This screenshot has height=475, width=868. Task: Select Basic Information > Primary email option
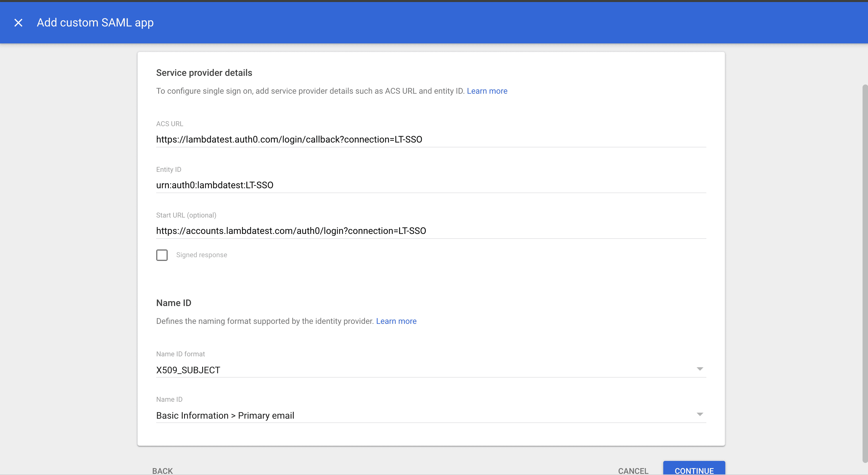pos(225,415)
